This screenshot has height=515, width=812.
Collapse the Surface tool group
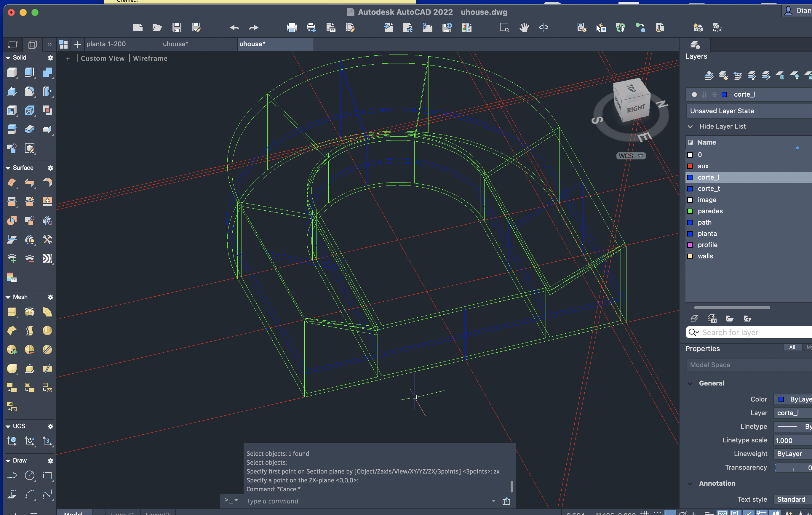(x=8, y=168)
